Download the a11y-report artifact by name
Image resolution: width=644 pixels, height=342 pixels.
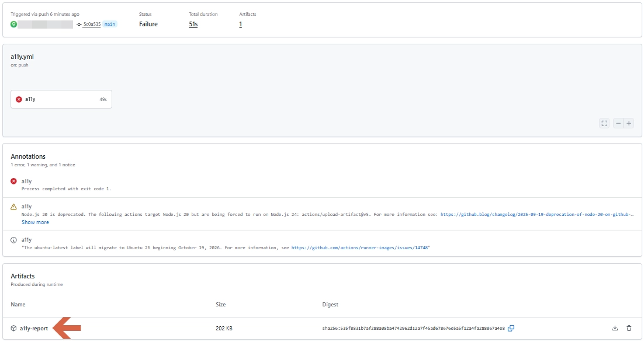click(x=34, y=329)
